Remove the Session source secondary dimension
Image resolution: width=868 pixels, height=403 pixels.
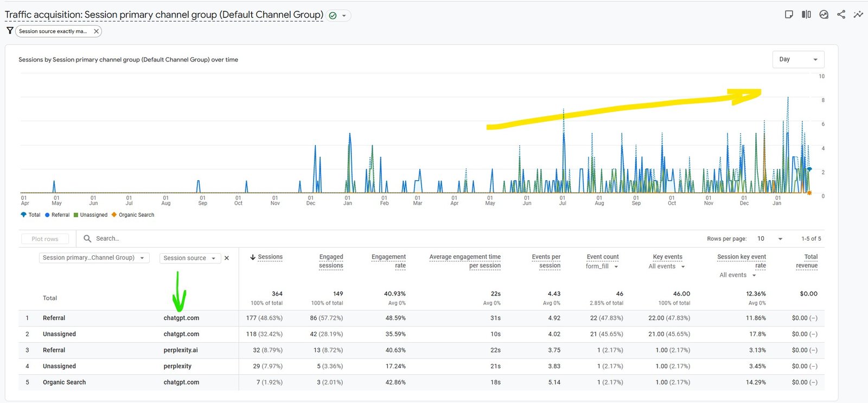click(x=227, y=258)
